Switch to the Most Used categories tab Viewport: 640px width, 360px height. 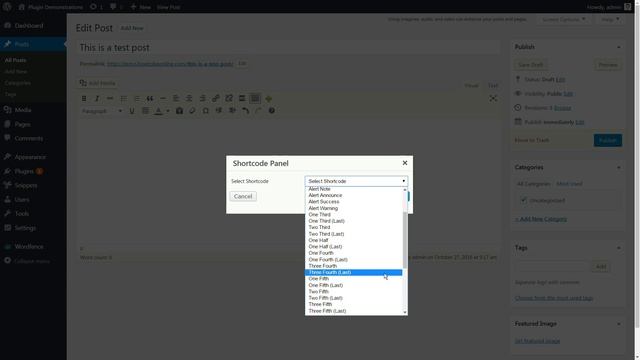569,184
